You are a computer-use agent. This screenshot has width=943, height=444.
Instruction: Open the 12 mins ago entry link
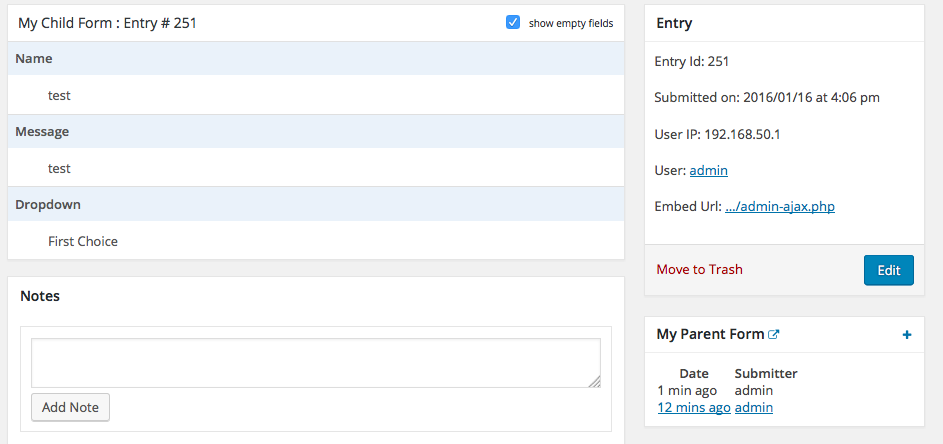click(694, 408)
